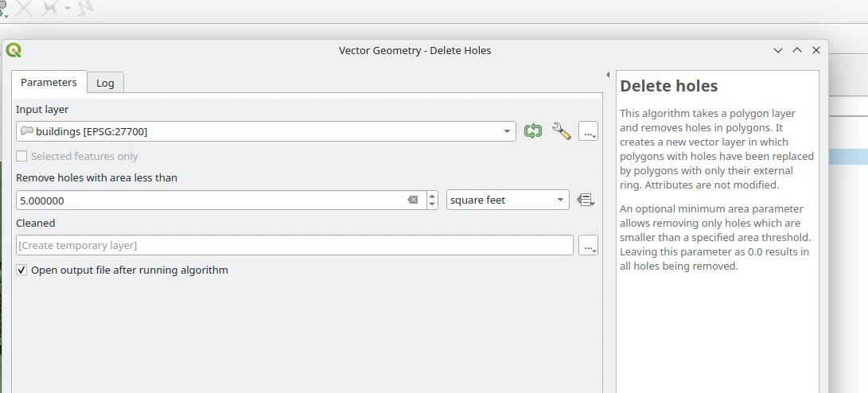Select the Parameters tab
Screen dimensions: 868x393
point(49,82)
